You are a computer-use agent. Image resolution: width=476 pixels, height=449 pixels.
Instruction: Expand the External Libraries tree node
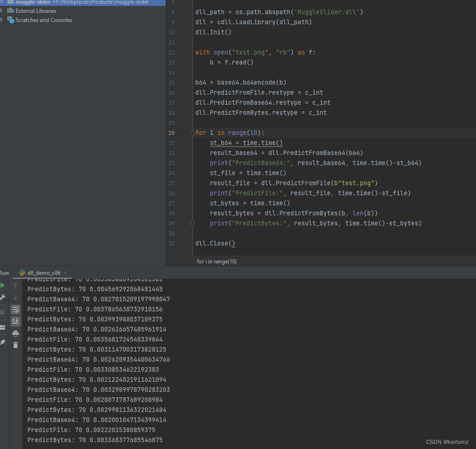pyautogui.click(x=1, y=11)
